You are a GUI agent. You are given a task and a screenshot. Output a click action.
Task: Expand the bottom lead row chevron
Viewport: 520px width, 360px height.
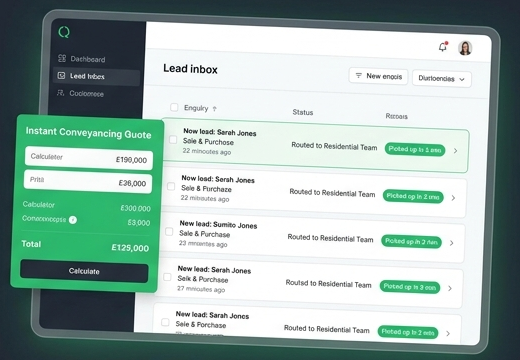448,333
